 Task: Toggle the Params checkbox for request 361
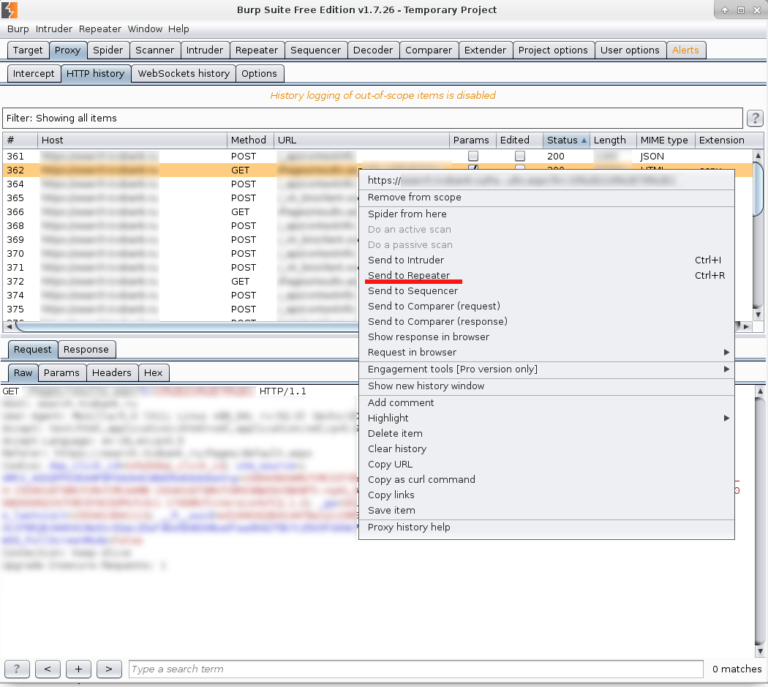pos(473,157)
